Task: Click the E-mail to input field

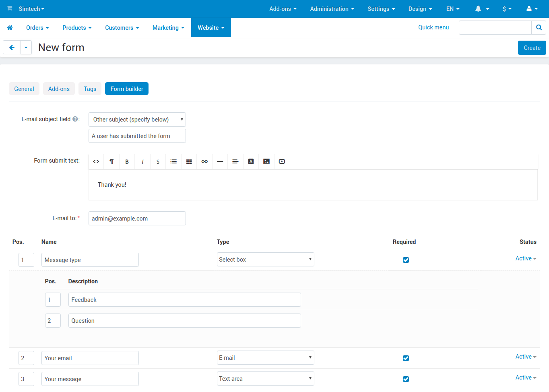Action: 137,219
